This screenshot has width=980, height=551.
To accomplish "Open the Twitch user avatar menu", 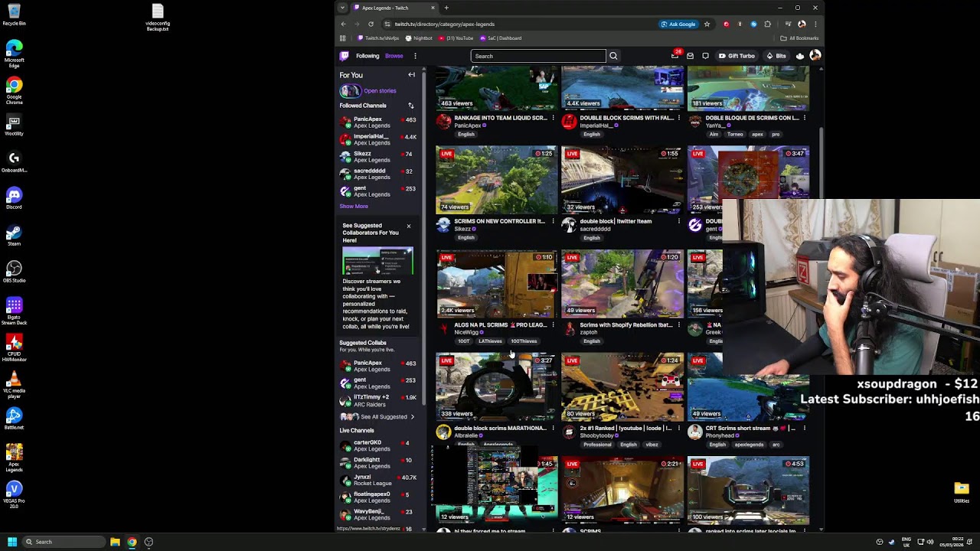I will pyautogui.click(x=815, y=55).
